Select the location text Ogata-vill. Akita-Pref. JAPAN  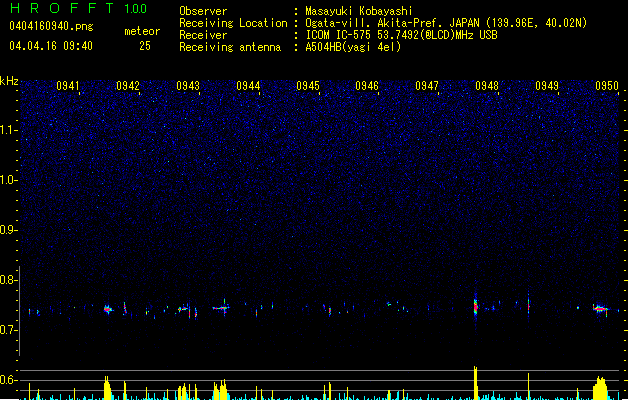pos(392,23)
